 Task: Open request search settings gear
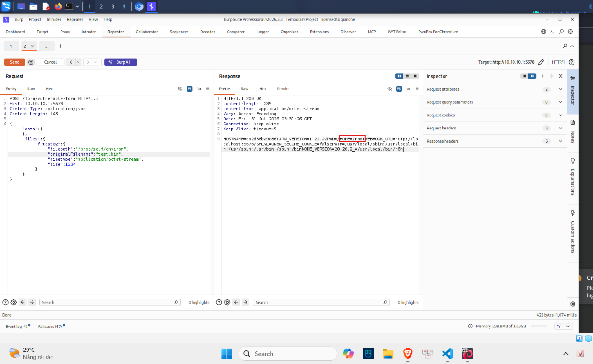click(14, 302)
